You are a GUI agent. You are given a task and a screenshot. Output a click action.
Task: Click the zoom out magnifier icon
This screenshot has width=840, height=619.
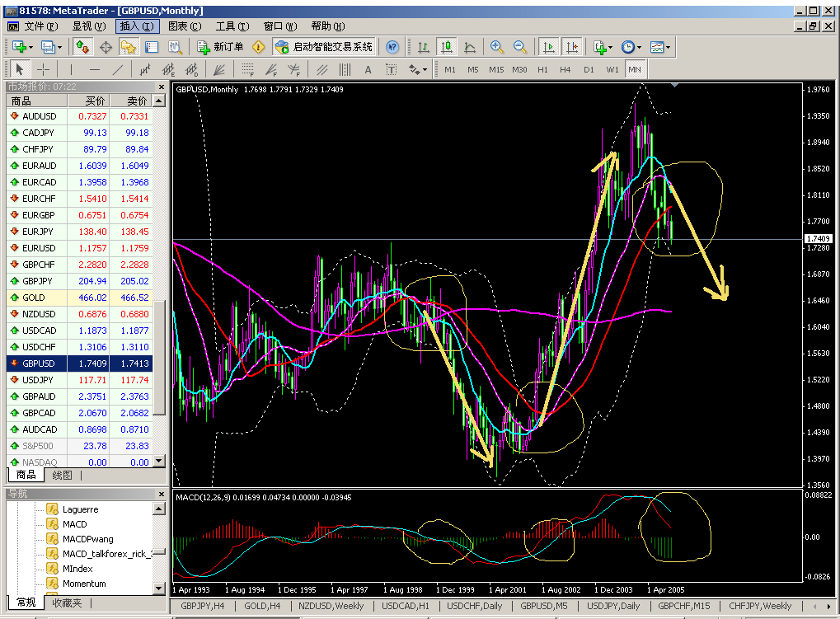click(x=520, y=47)
